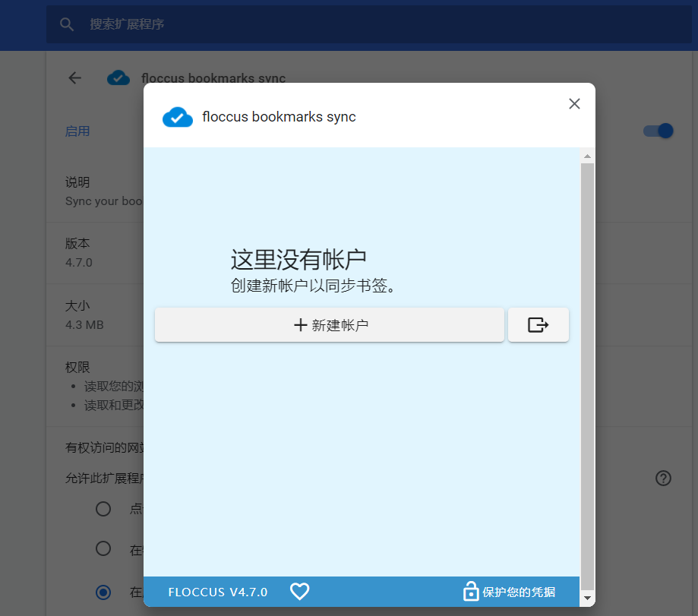
Task: Click the dialog's vertical scrollbar thumb
Action: point(587,377)
